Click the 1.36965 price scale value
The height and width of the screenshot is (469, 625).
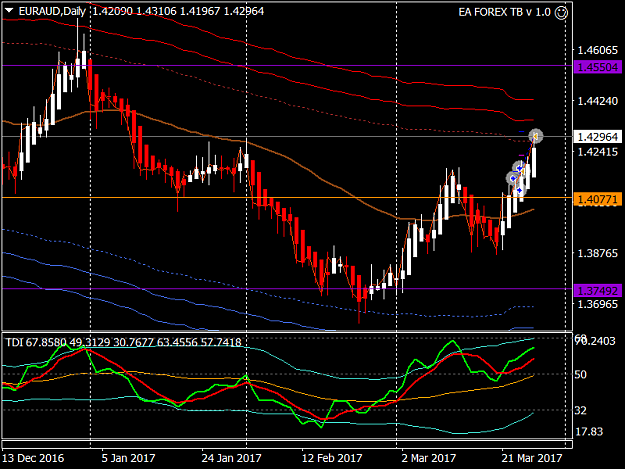coord(598,304)
